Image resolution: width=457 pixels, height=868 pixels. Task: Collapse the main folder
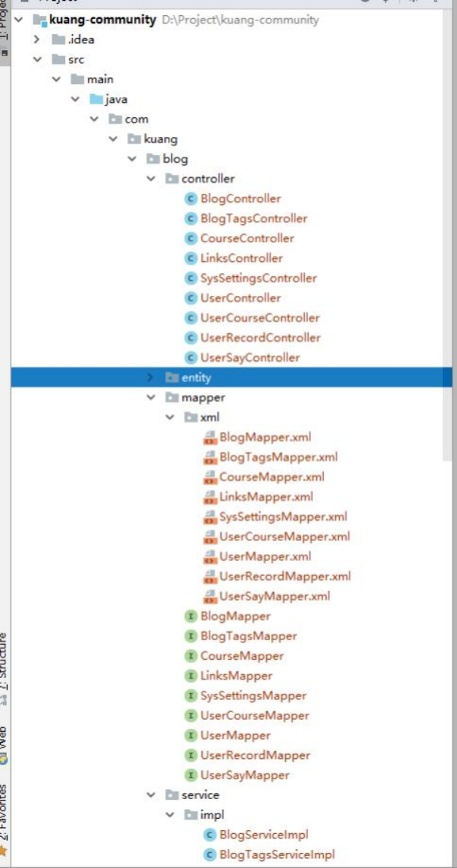(x=56, y=79)
